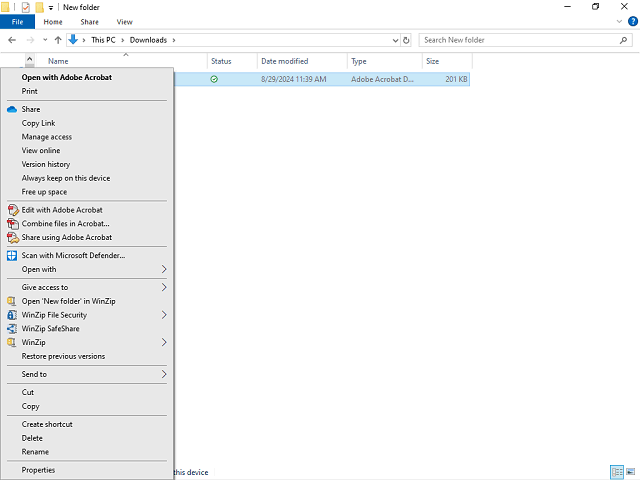Viewport: 640px width, 480px height.
Task: Click the Properties quick access icon in the title bar
Action: (x=25, y=7)
